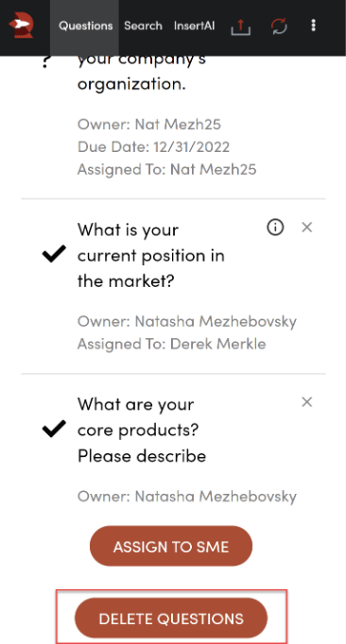Open the InsertAI tab

point(194,25)
